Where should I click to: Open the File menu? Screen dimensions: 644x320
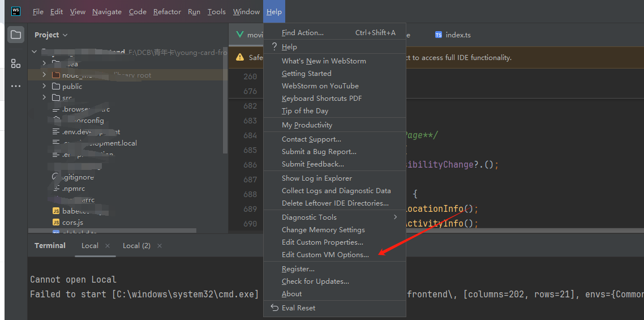point(38,11)
